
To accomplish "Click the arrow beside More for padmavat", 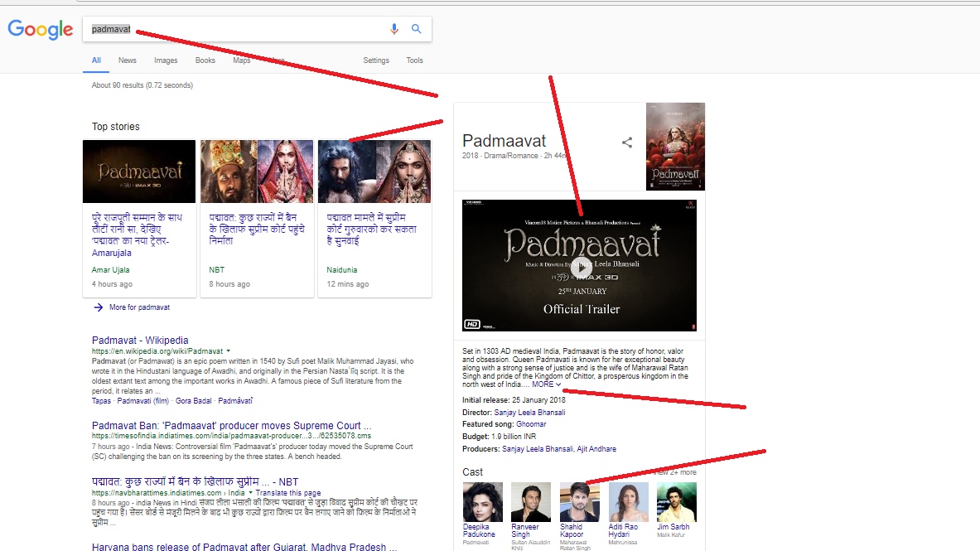I will point(99,307).
